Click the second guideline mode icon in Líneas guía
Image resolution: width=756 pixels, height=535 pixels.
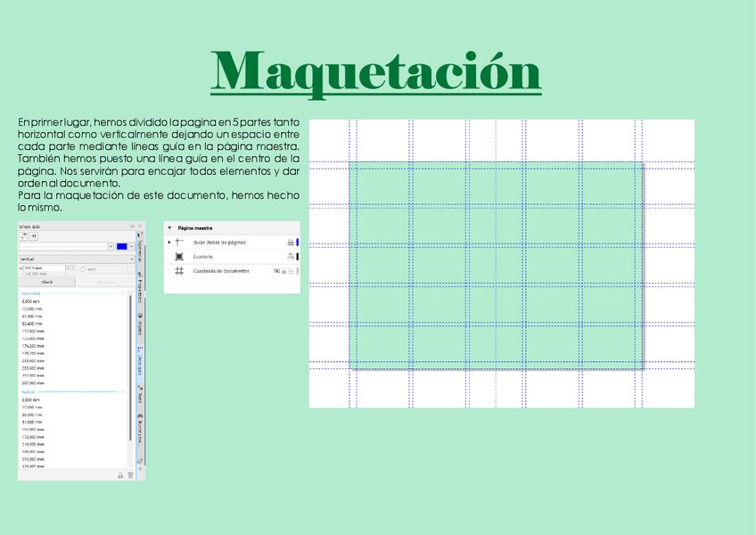[33, 236]
